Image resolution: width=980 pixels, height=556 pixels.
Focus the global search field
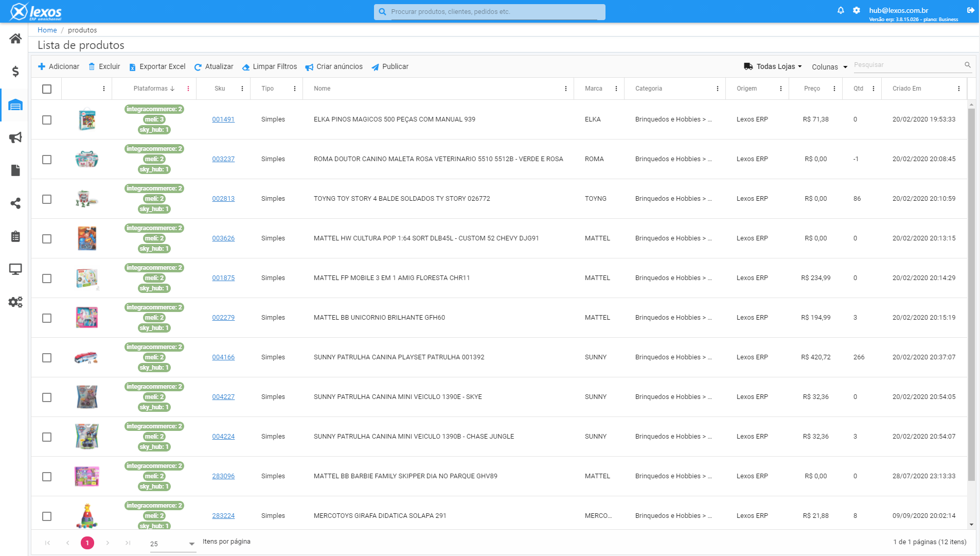[x=490, y=11]
